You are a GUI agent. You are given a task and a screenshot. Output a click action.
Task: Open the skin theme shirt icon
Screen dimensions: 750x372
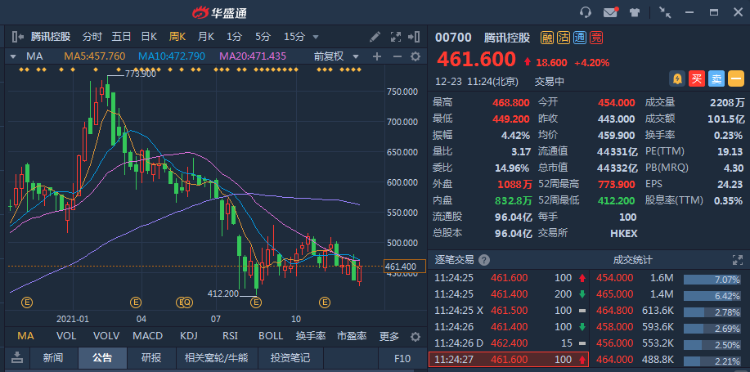click(634, 12)
